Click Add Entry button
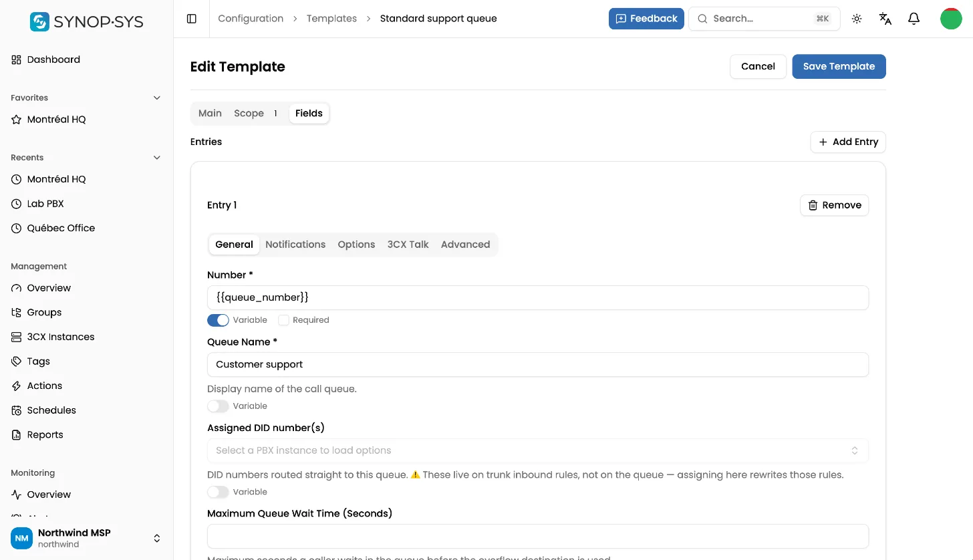 (x=848, y=142)
